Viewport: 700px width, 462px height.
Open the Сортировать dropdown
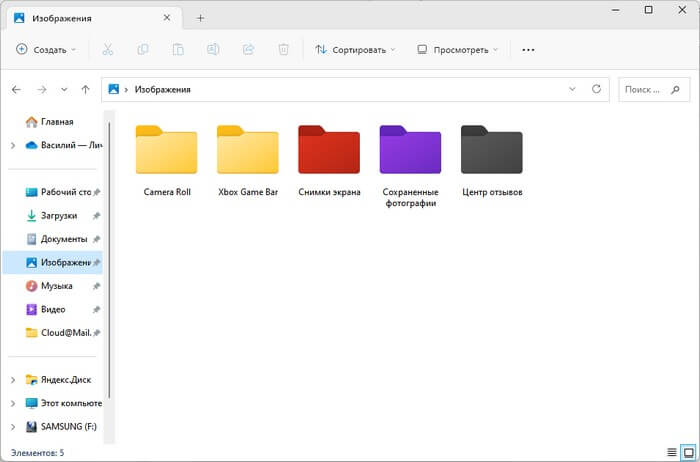[x=355, y=49]
